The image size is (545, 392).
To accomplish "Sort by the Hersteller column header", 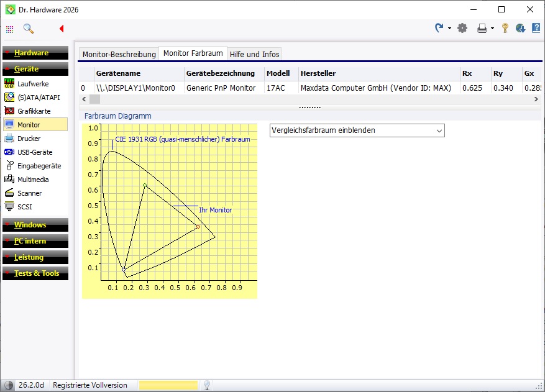I will click(x=379, y=73).
